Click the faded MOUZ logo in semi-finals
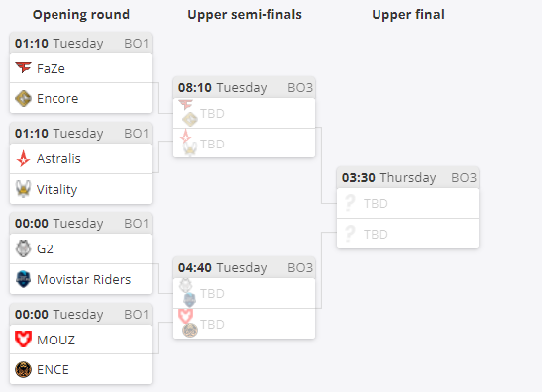The image size is (542, 392). [185, 316]
